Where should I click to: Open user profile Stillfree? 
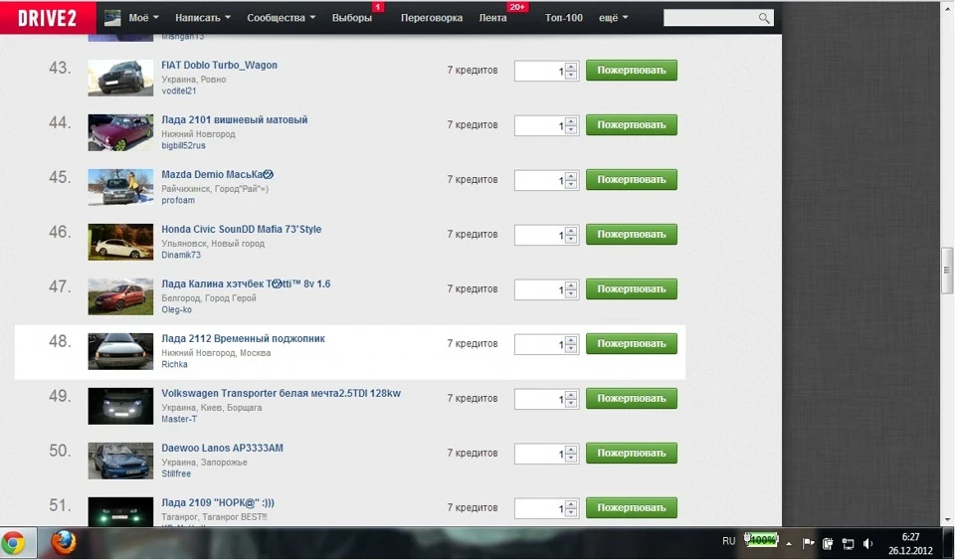(176, 474)
